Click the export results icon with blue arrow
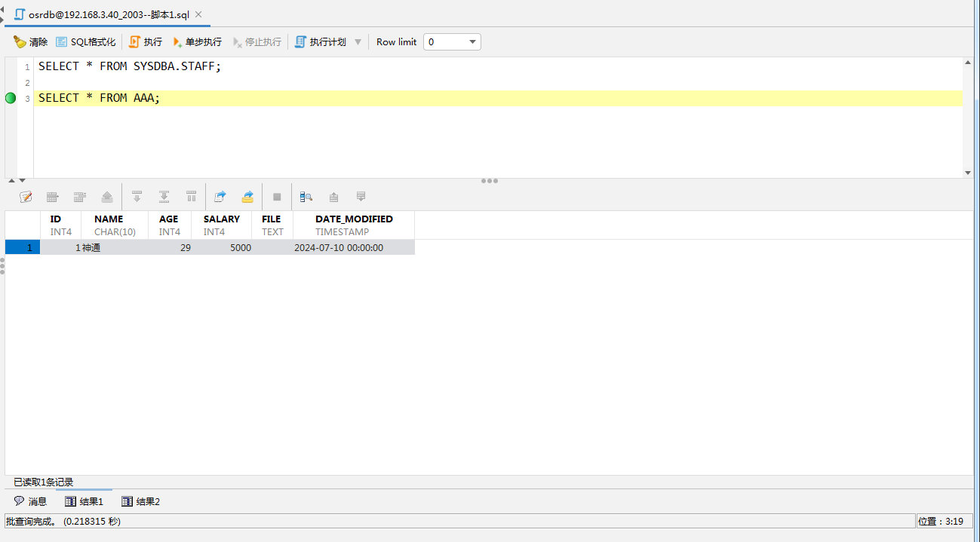The height and width of the screenshot is (542, 980). tap(220, 197)
